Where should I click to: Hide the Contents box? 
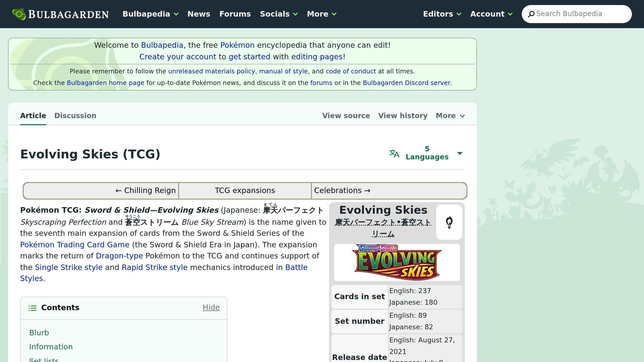pyautogui.click(x=211, y=307)
